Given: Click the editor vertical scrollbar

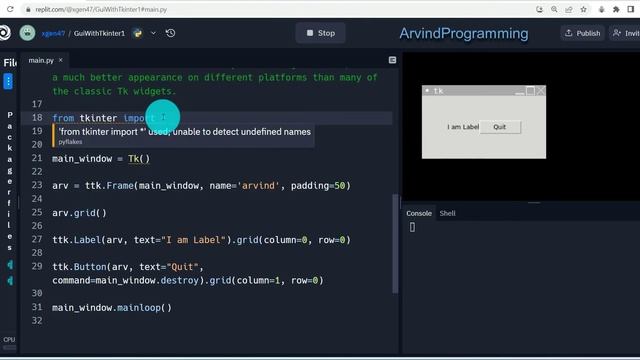Looking at the screenshot, I should click(395, 243).
